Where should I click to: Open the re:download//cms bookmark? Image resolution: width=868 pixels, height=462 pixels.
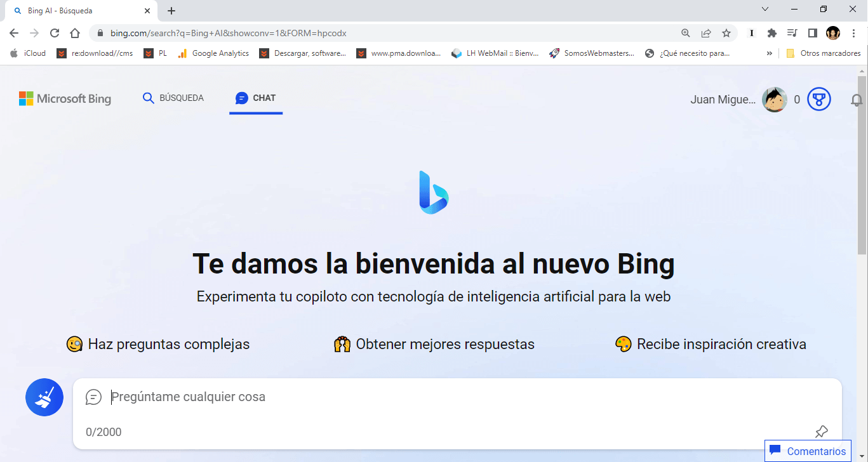click(x=95, y=53)
